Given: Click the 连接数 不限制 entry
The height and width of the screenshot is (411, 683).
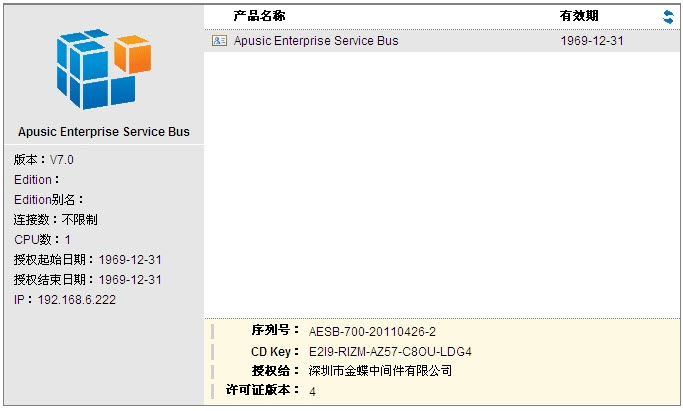Looking at the screenshot, I should (x=55, y=219).
